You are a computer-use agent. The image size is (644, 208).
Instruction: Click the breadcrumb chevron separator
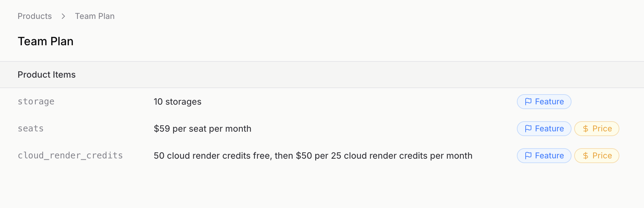pyautogui.click(x=63, y=16)
